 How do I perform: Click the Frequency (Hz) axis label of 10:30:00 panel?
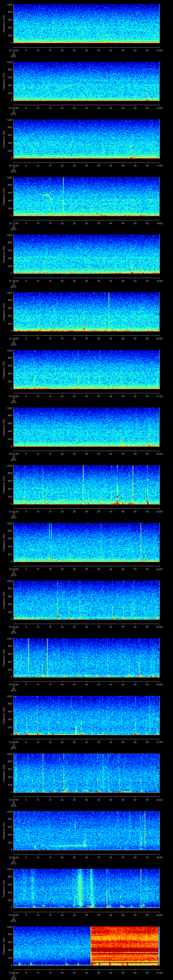4,946
